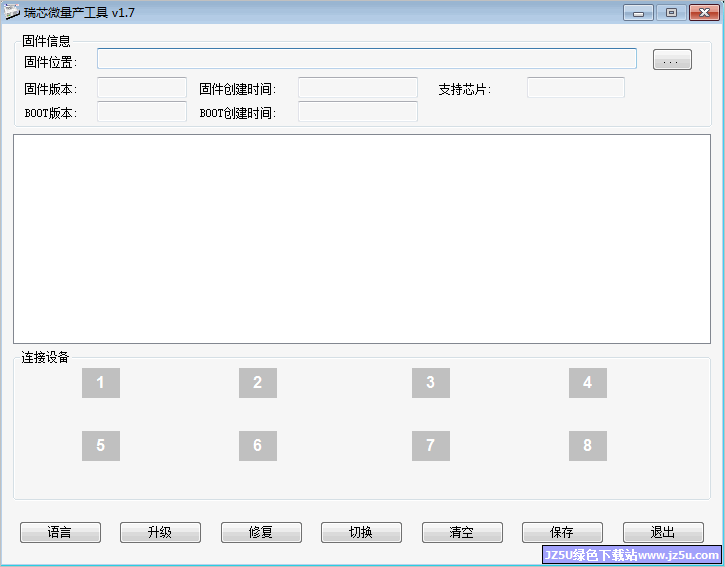This screenshot has width=725, height=567.
Task: Click the 切换 switch button
Action: pos(361,532)
